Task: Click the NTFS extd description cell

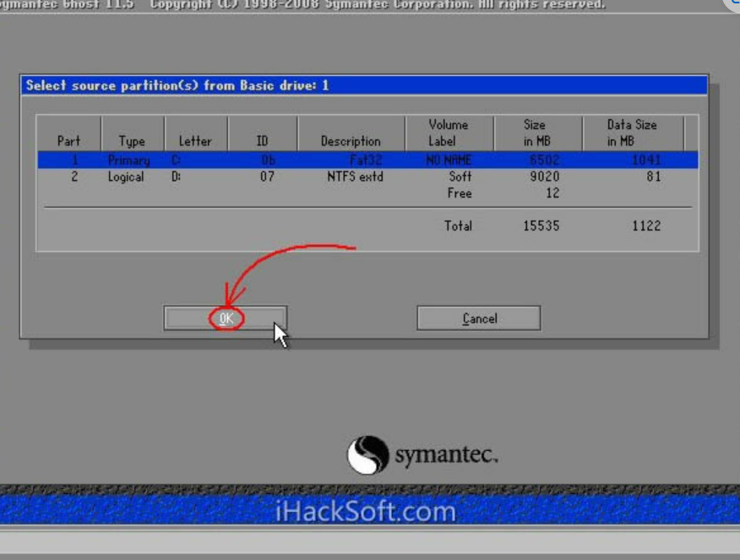Action: click(x=356, y=177)
